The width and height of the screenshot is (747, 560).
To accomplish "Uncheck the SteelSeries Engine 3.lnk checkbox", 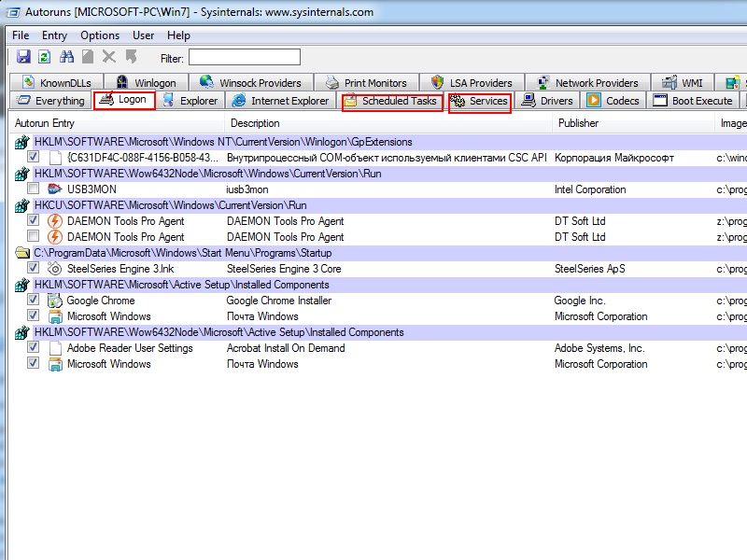I will [34, 269].
